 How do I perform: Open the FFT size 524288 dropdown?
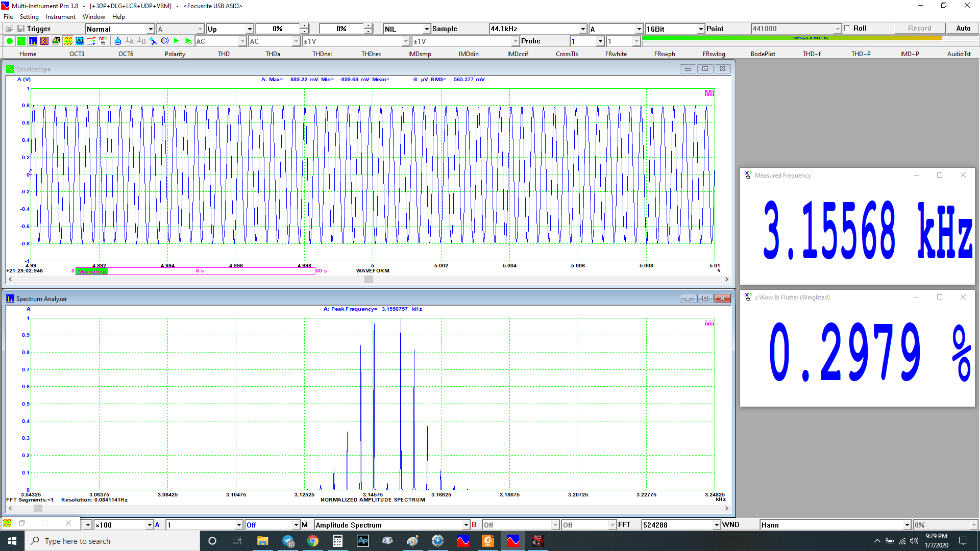[x=717, y=525]
